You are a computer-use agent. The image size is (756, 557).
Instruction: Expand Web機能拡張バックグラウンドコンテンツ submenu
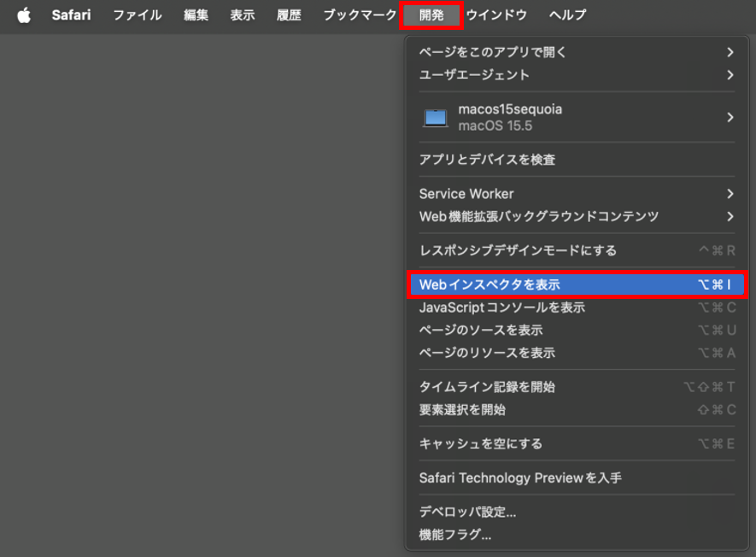point(577,216)
